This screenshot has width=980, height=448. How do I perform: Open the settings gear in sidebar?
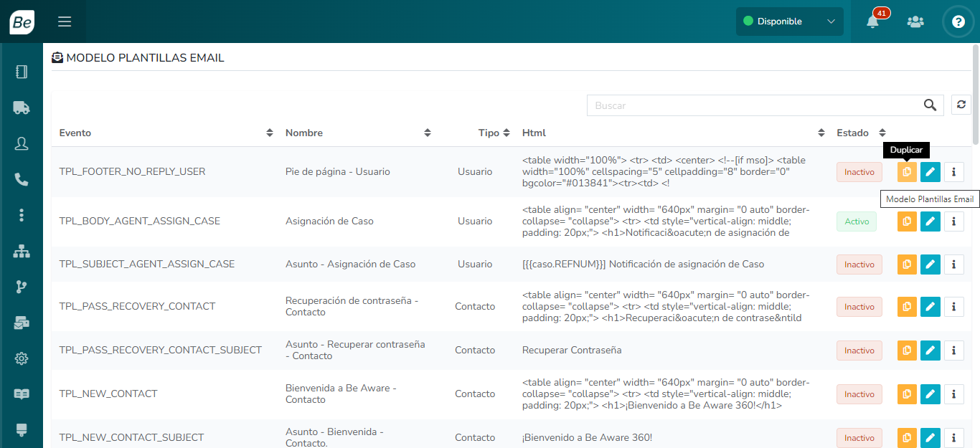(22, 358)
